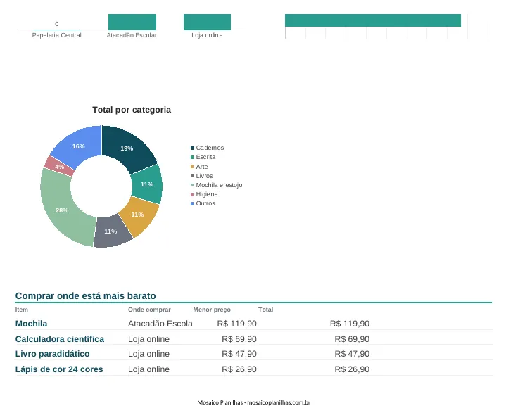Click the long horizontal teal bar

[x=373, y=20]
